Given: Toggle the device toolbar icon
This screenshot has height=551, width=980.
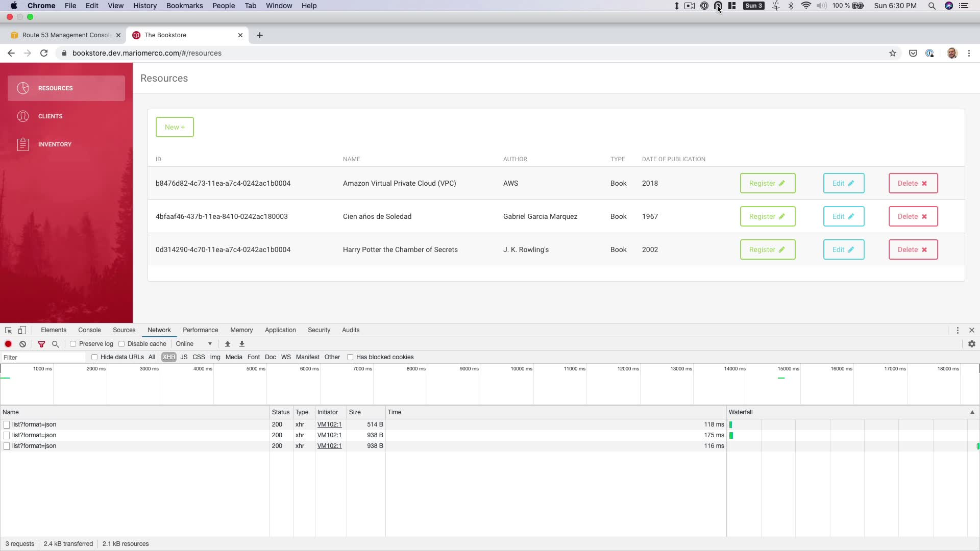Looking at the screenshot, I should (x=22, y=330).
